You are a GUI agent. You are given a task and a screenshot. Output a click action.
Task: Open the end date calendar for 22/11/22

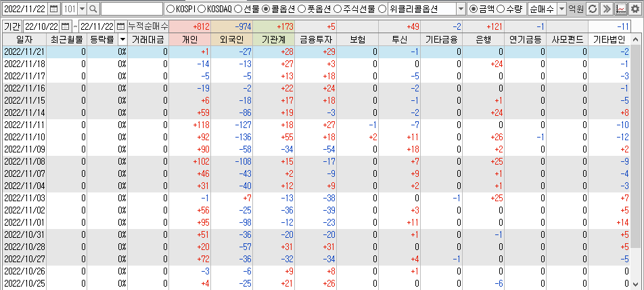pos(120,26)
